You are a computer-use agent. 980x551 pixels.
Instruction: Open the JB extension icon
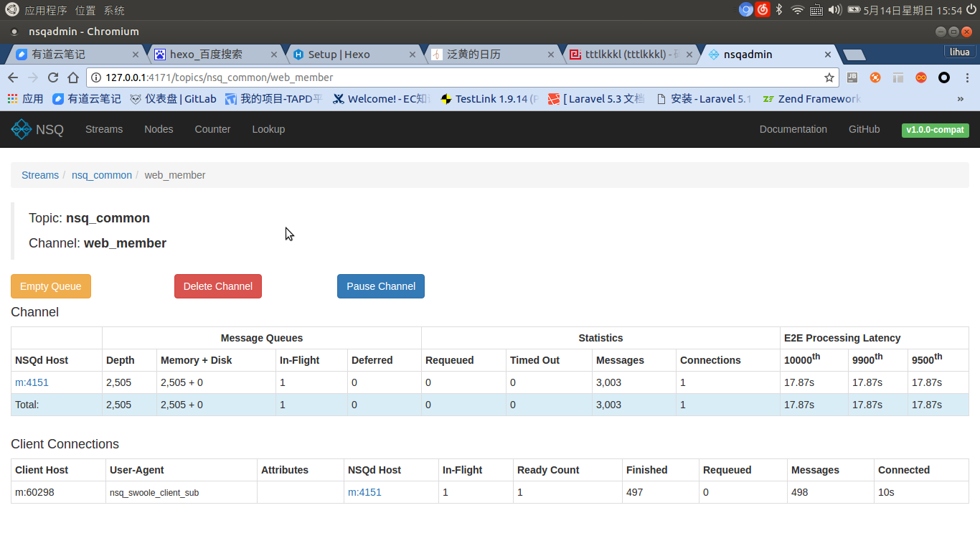coord(852,77)
